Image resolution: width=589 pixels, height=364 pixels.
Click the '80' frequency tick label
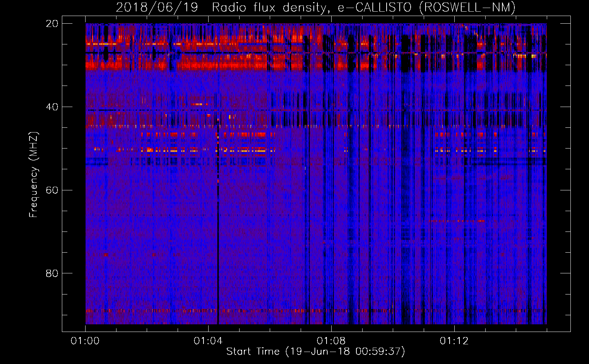coord(52,273)
